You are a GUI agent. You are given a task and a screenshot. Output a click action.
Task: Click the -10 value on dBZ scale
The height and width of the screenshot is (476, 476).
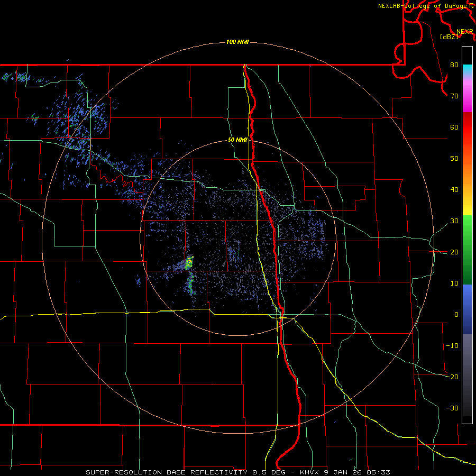pyautogui.click(x=452, y=346)
